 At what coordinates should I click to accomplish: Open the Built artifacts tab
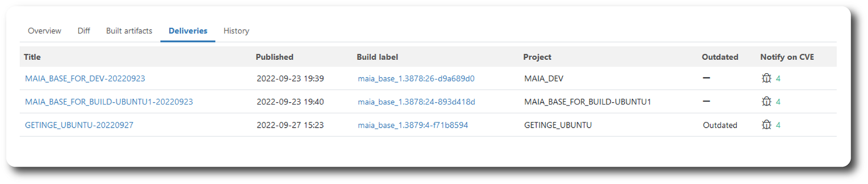pyautogui.click(x=129, y=31)
